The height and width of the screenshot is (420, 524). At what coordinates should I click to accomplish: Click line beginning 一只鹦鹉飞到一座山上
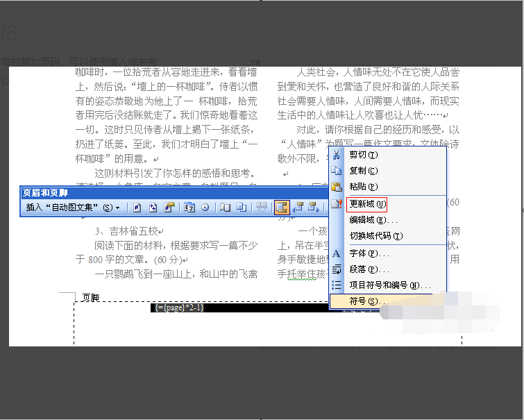pos(176,274)
